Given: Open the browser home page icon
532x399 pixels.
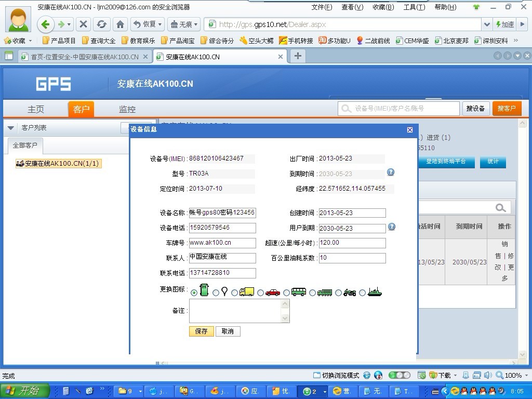Looking at the screenshot, I should tap(120, 24).
